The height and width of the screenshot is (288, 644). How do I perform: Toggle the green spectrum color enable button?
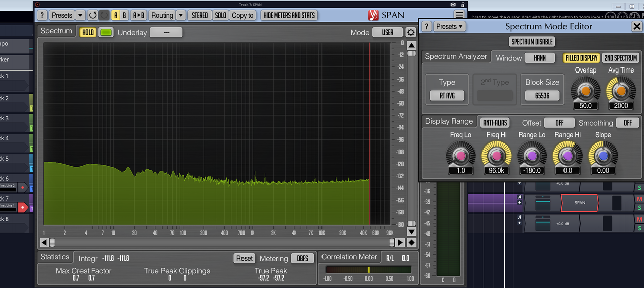[105, 32]
